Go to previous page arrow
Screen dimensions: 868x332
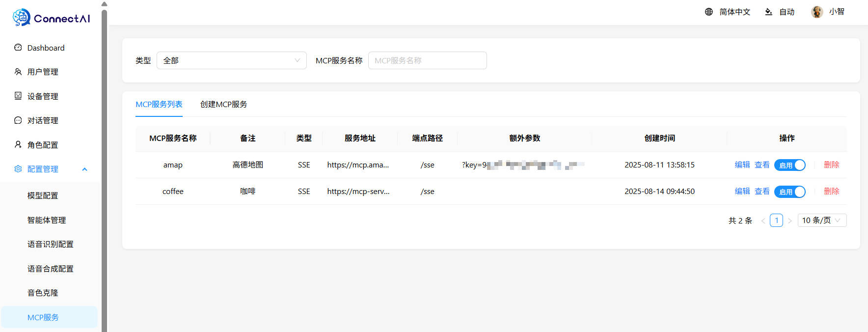tap(763, 221)
